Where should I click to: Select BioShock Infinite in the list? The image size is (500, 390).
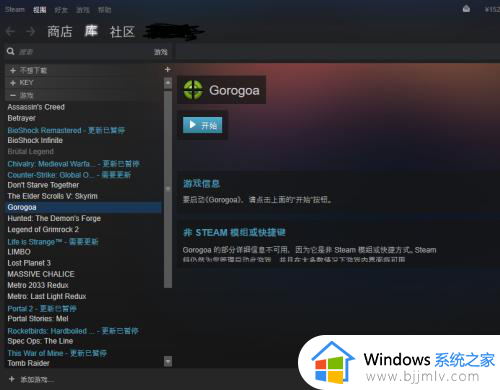click(x=35, y=140)
